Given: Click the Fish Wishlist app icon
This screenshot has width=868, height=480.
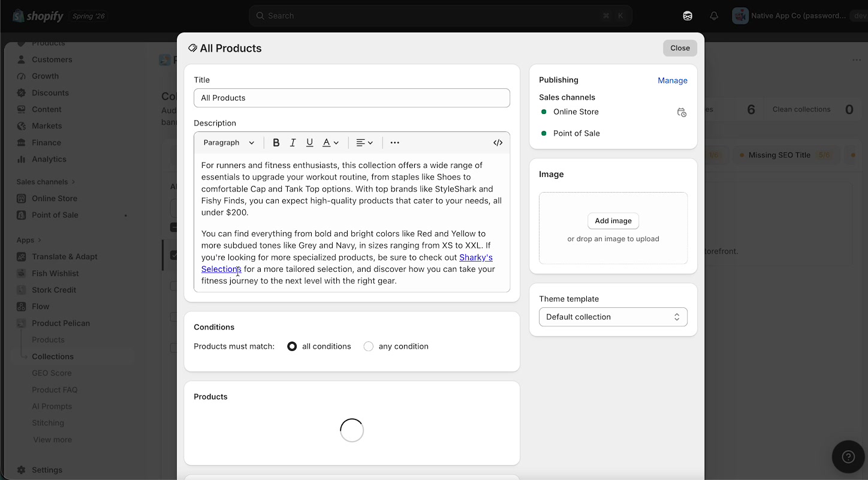Looking at the screenshot, I should 22,274.
